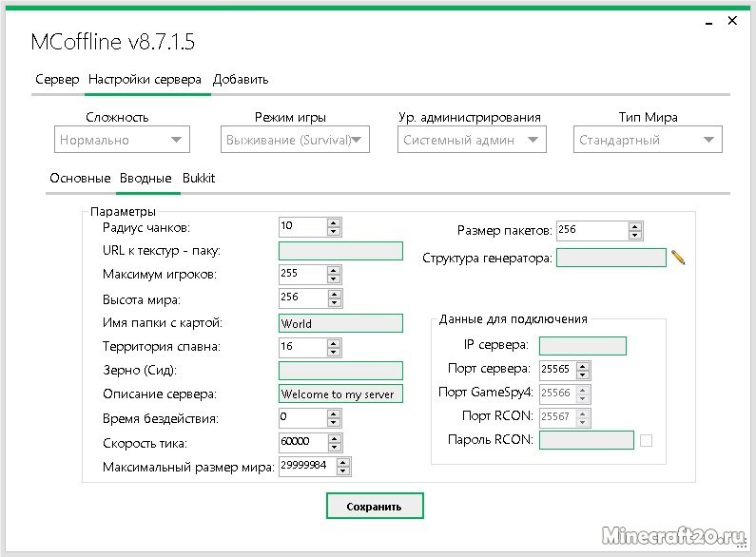
Task: Click the Имя папки с картой field
Action: [340, 323]
